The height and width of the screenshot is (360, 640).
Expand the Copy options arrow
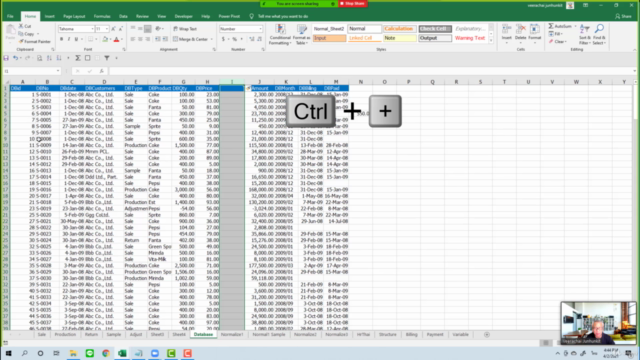(38, 34)
